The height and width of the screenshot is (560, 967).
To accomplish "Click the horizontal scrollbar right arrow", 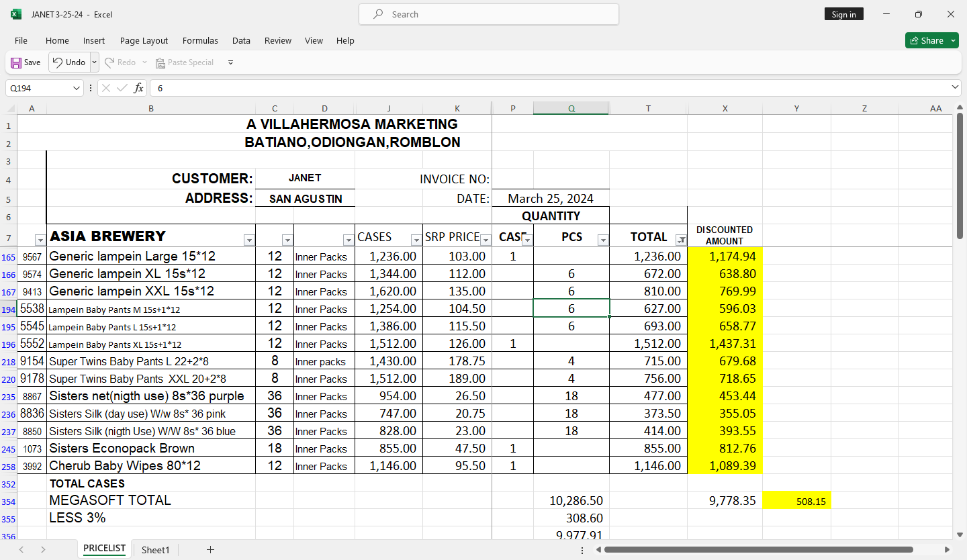I will 948,549.
